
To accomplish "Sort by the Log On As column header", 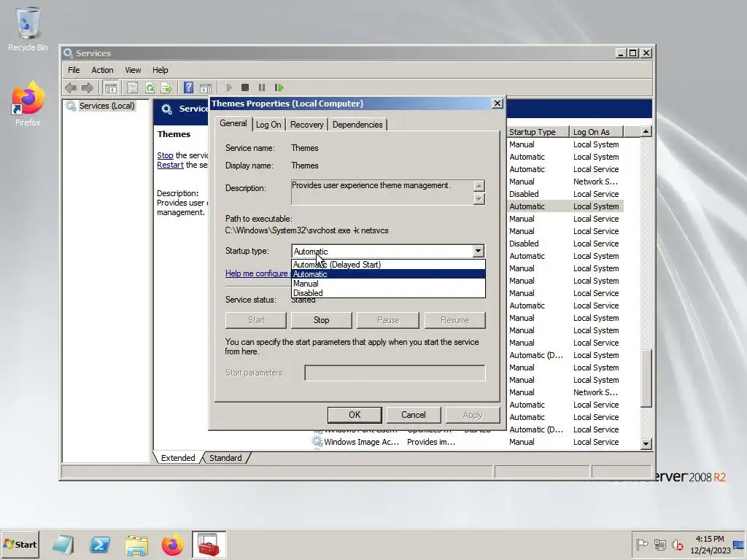I will [x=597, y=132].
